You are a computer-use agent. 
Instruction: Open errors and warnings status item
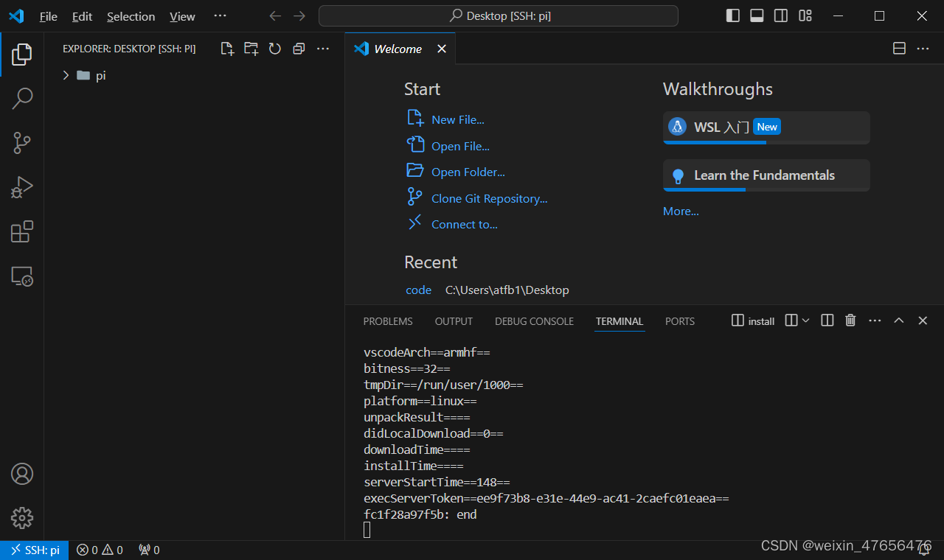[100, 550]
